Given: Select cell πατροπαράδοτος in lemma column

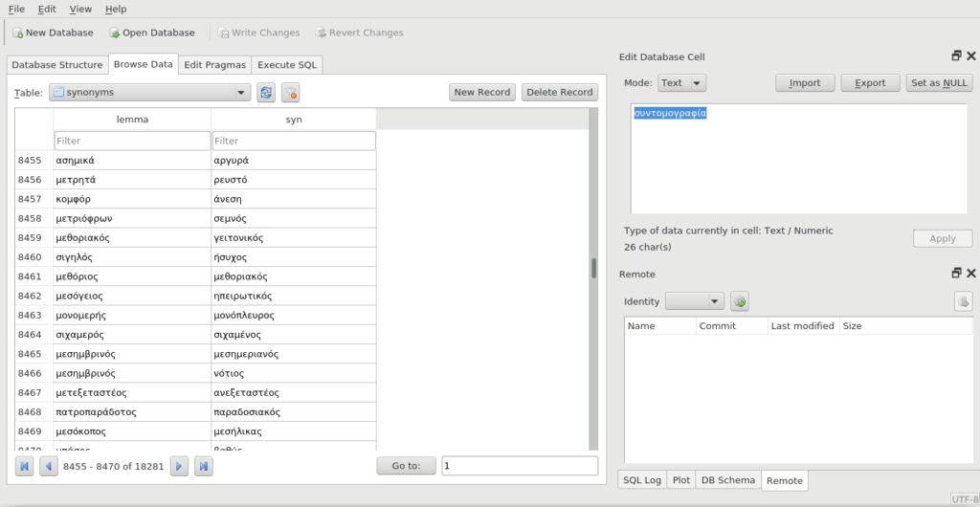Looking at the screenshot, I should 132,412.
